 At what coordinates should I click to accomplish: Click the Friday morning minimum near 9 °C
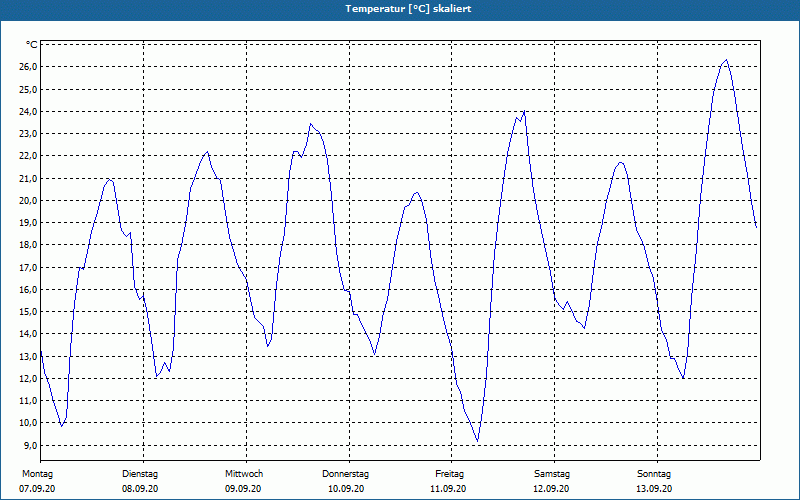[x=477, y=441]
